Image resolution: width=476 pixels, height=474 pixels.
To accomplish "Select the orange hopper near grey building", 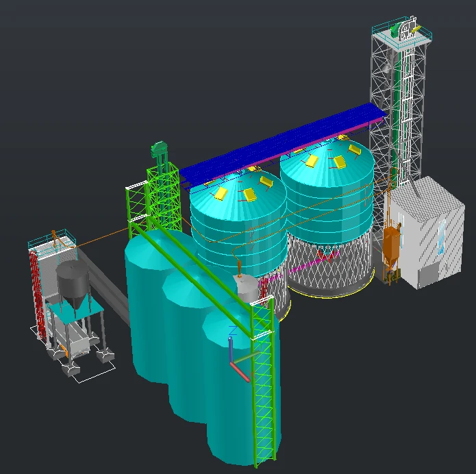I will click(391, 247).
